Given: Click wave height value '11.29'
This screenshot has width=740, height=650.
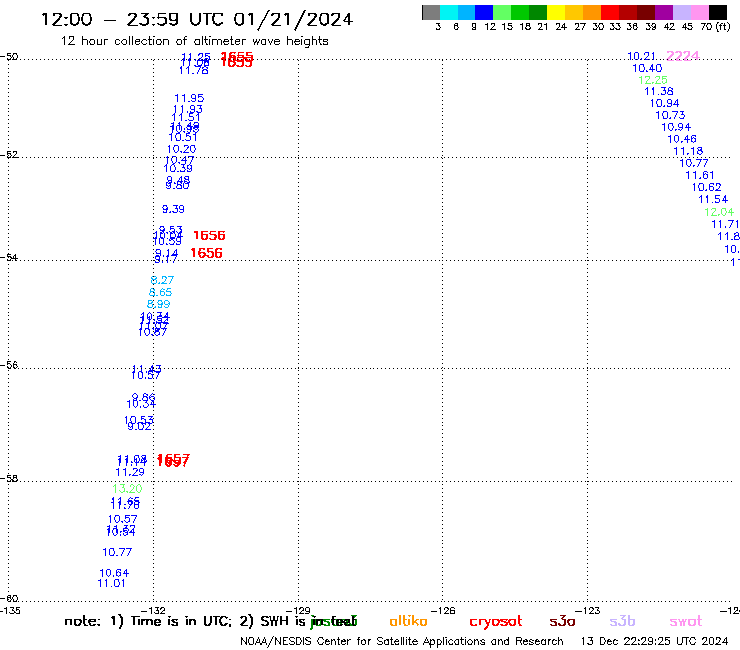Looking at the screenshot, I should [130, 472].
